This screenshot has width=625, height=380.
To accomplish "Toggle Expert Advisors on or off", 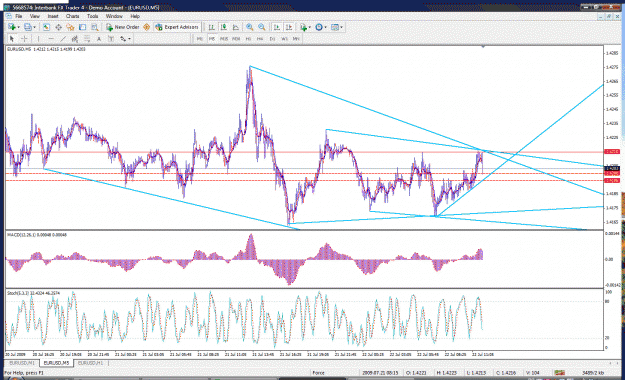I will pyautogui.click(x=177, y=27).
